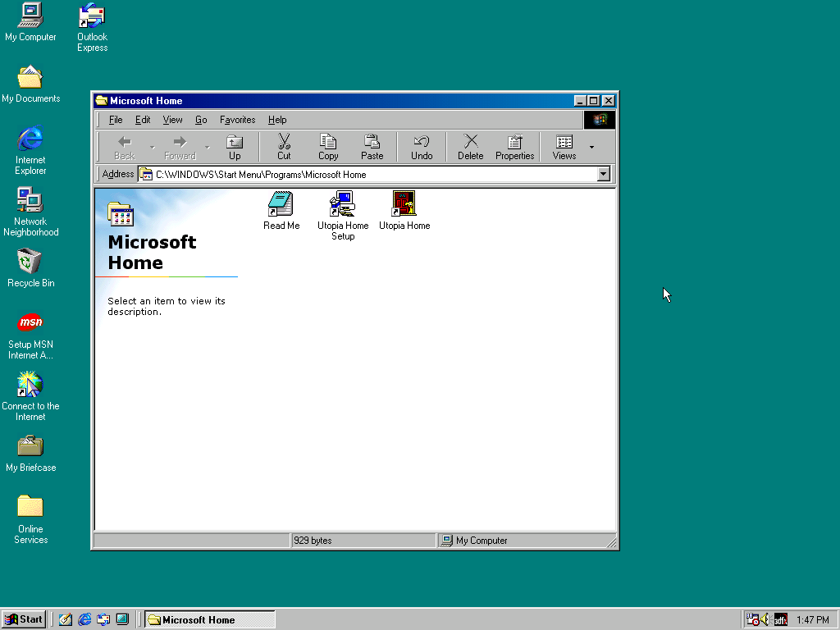Click the Cut scissors toolbar icon

pyautogui.click(x=284, y=148)
